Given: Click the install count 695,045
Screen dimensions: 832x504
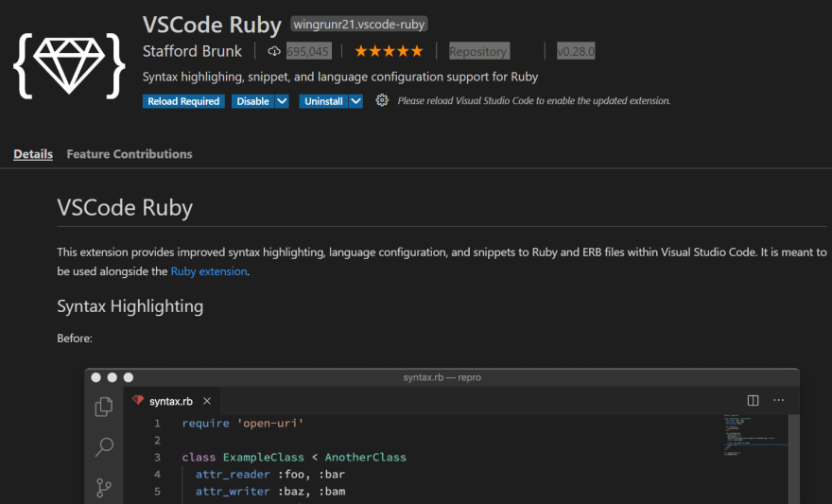Looking at the screenshot, I should coord(308,51).
